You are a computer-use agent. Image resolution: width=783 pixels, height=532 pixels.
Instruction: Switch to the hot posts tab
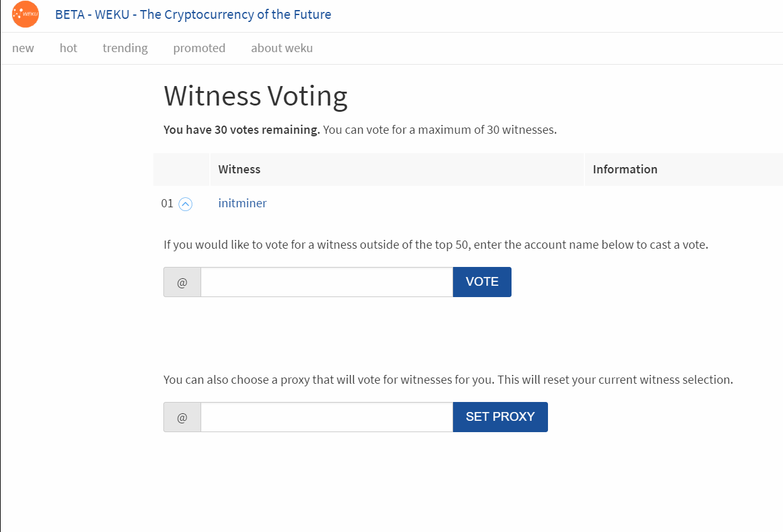tap(68, 48)
